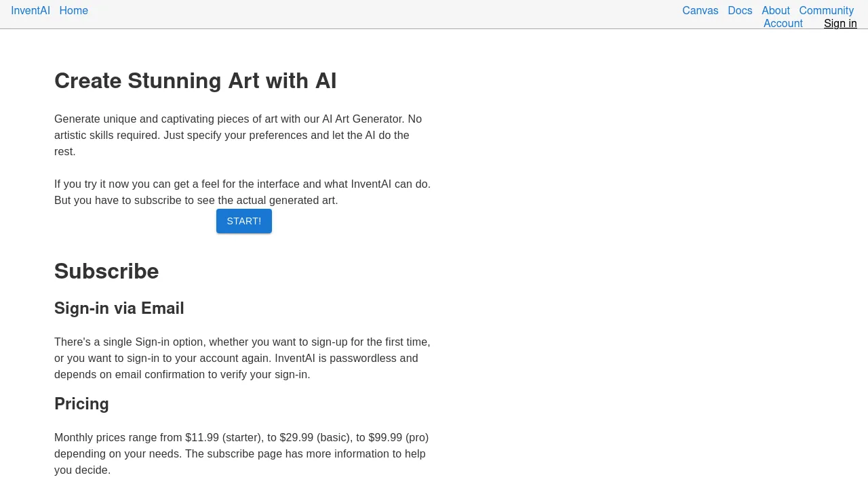Click the Sign in link
Viewport: 868px width, 488px height.
[840, 23]
